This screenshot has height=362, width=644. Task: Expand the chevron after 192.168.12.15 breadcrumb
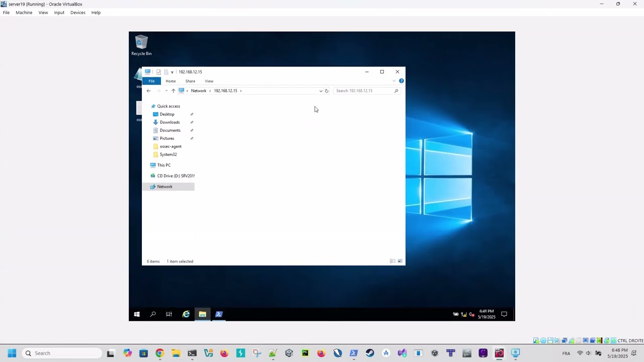tap(241, 91)
